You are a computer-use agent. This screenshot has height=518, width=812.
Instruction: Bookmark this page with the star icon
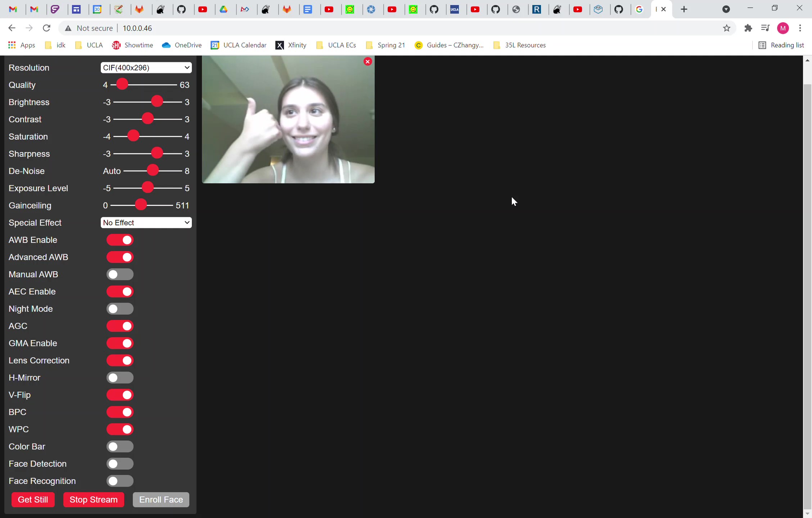click(727, 28)
